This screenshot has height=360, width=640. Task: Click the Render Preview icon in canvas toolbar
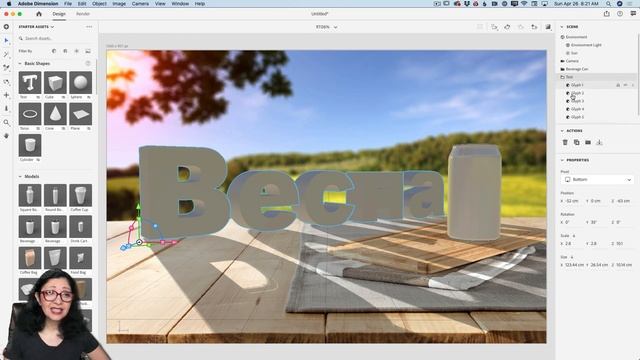click(x=548, y=27)
